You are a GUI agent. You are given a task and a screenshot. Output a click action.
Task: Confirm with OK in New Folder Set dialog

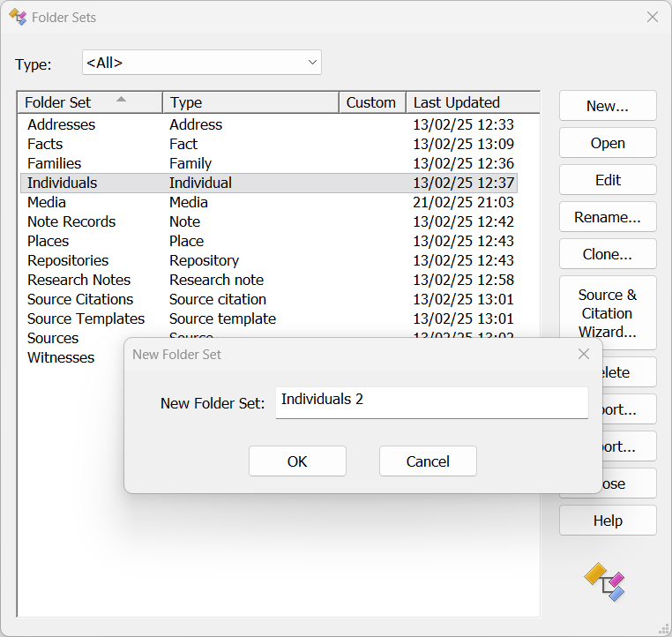[297, 461]
